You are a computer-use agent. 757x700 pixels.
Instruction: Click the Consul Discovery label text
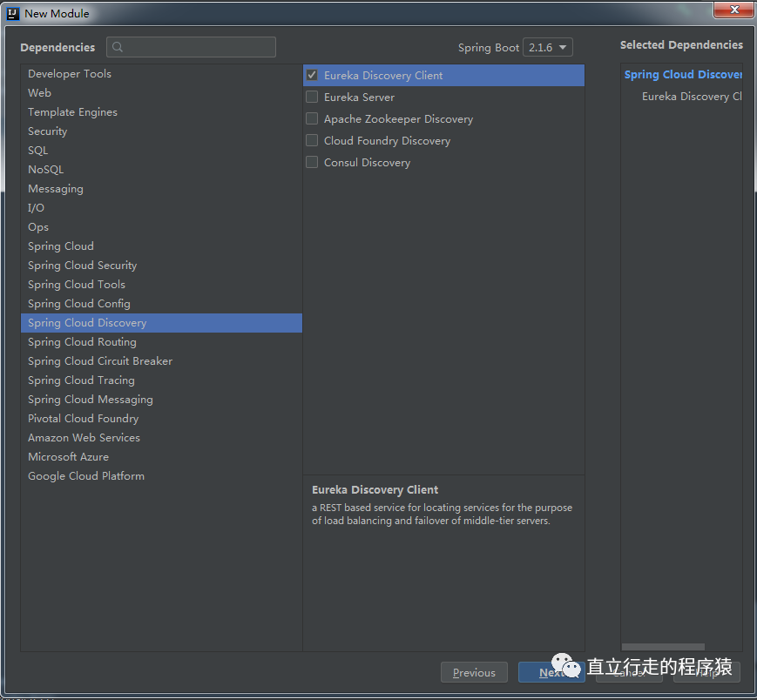pyautogui.click(x=367, y=163)
